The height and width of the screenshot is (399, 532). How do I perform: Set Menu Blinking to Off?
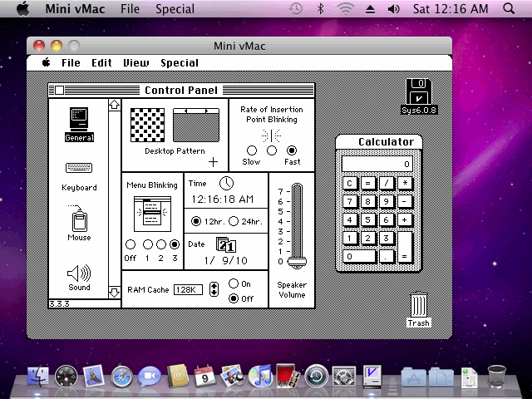[x=130, y=244]
